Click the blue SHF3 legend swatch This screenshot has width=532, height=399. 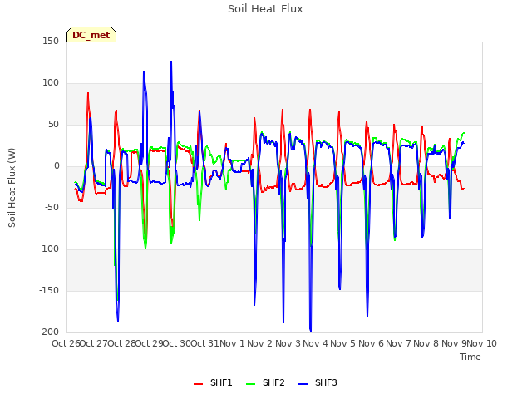303,384
